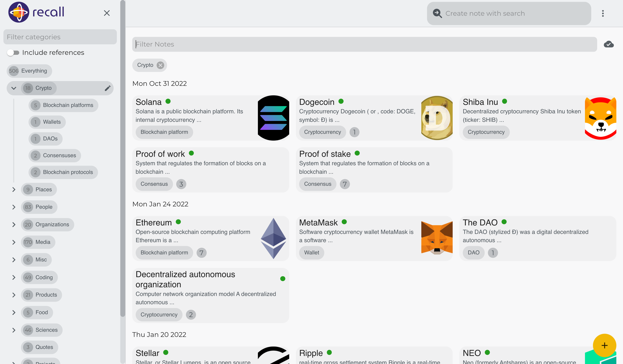The width and height of the screenshot is (623, 364).
Task: Click the sidebar vertical scrollbar
Action: tap(123, 158)
